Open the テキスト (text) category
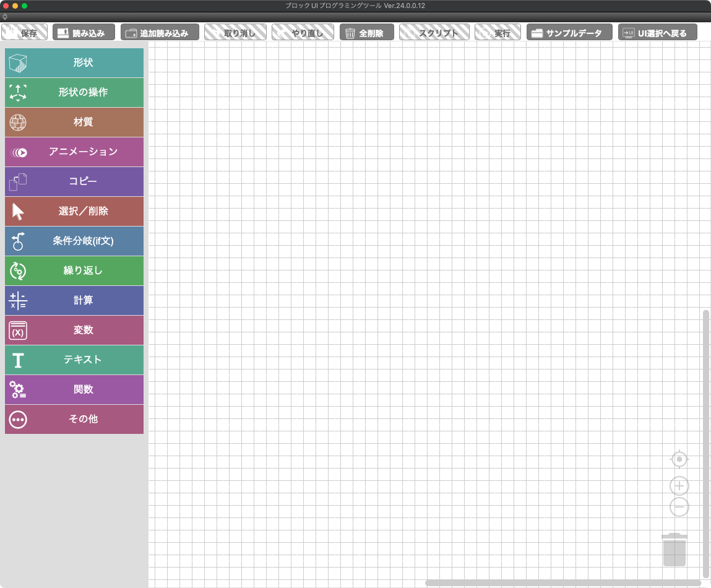Image resolution: width=711 pixels, height=588 pixels. pos(74,360)
